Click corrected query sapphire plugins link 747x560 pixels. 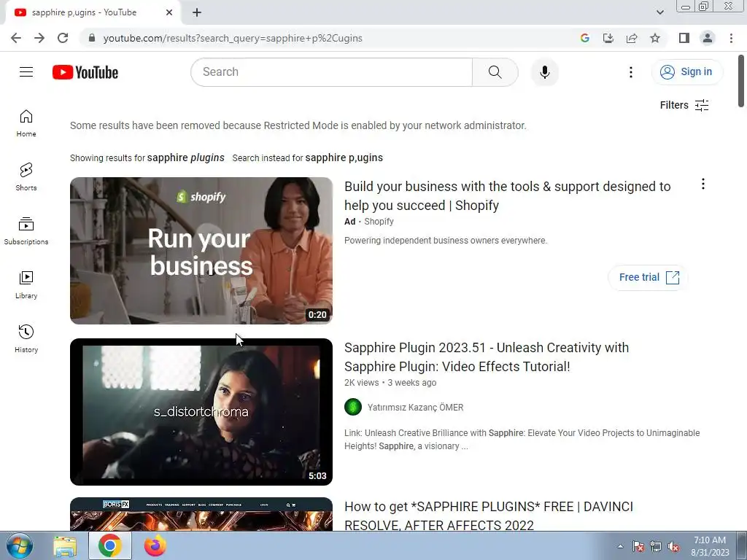[x=186, y=157]
